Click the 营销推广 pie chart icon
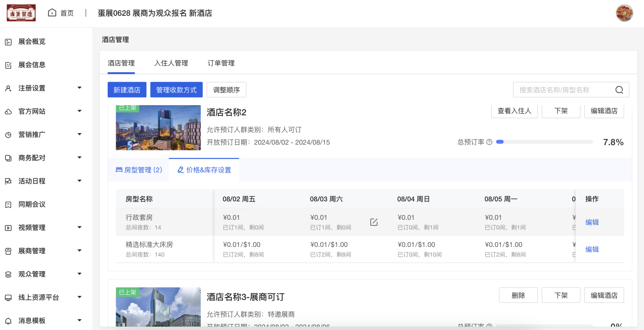This screenshot has height=330, width=644. tap(8, 135)
